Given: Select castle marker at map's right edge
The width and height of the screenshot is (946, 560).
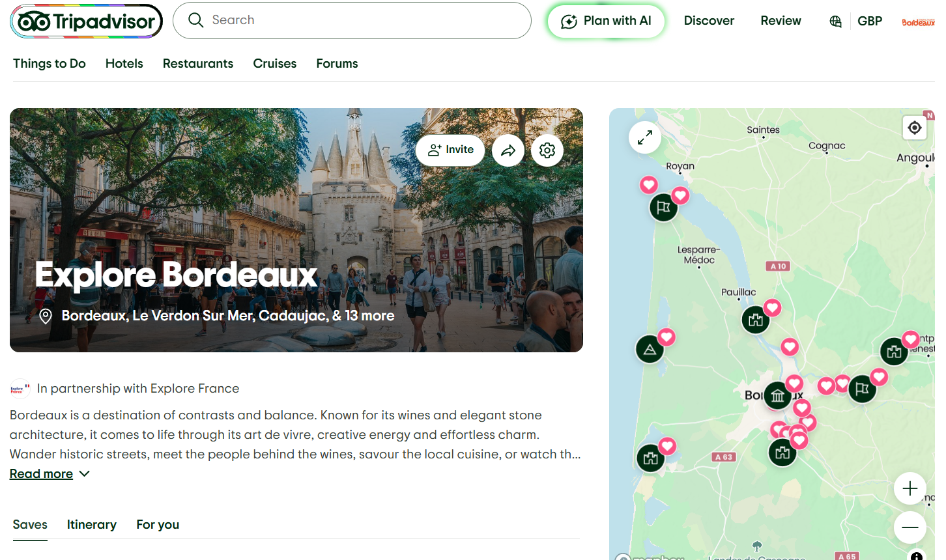Looking at the screenshot, I should click(894, 352).
